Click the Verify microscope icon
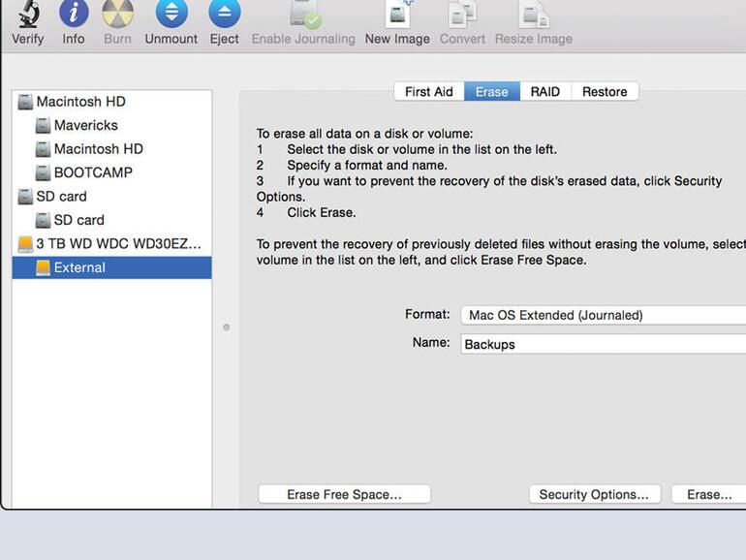This screenshot has width=746, height=560. coord(28,14)
